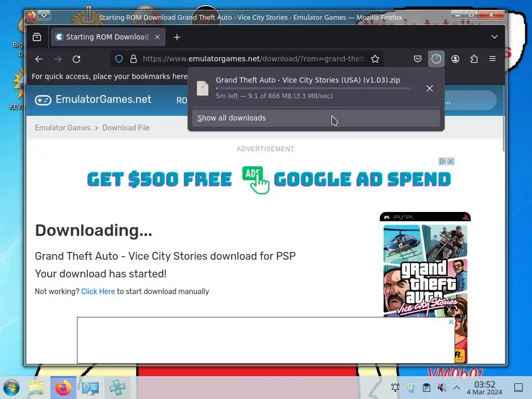Image resolution: width=532 pixels, height=399 pixels.
Task: Open tracking protection shield icon
Action: 119,59
